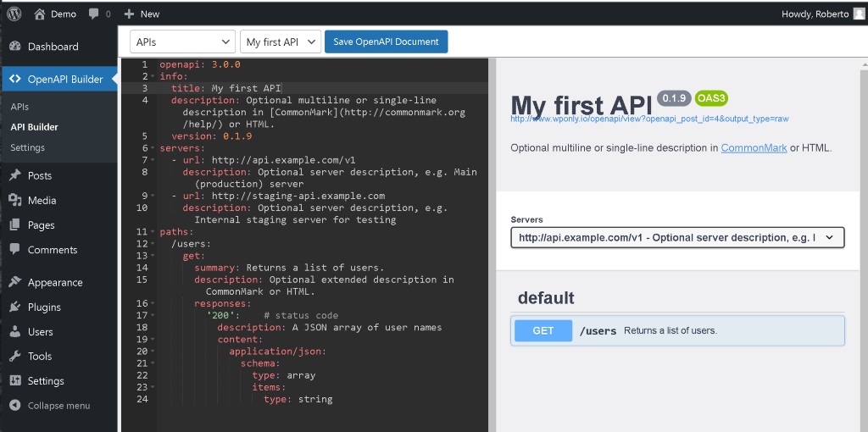Screen dimensions: 868x432
Task: Expand the /users GET operation row
Action: (677, 330)
